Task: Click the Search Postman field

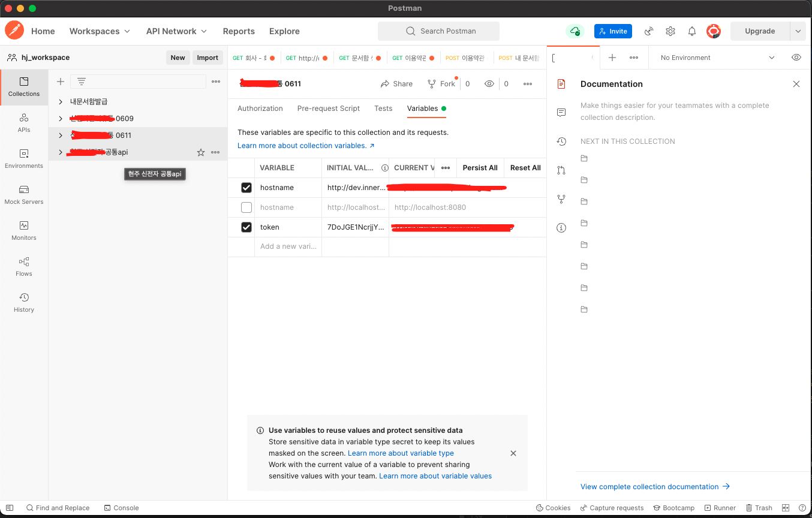Action: [438, 31]
